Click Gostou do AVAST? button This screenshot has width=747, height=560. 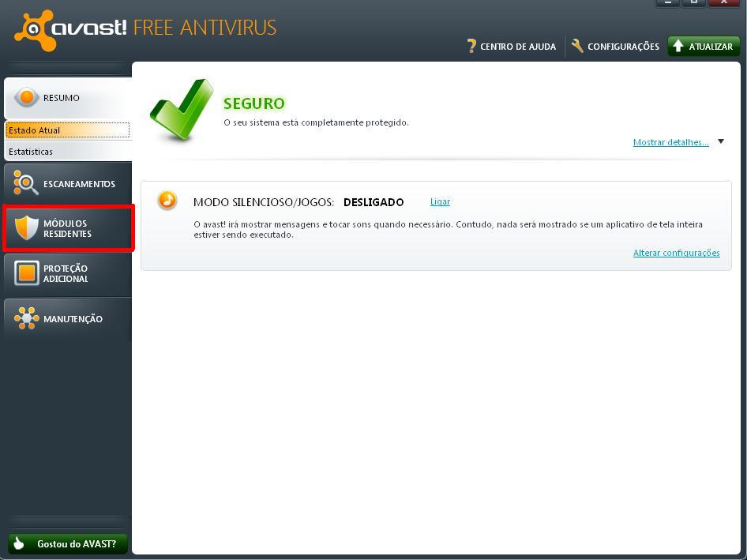[x=68, y=543]
